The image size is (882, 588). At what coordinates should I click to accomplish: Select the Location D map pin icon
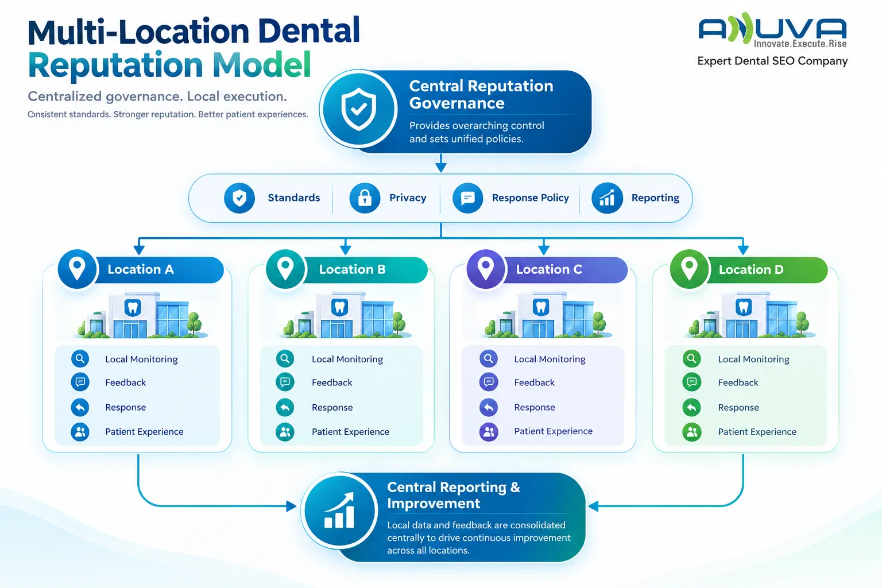(689, 269)
